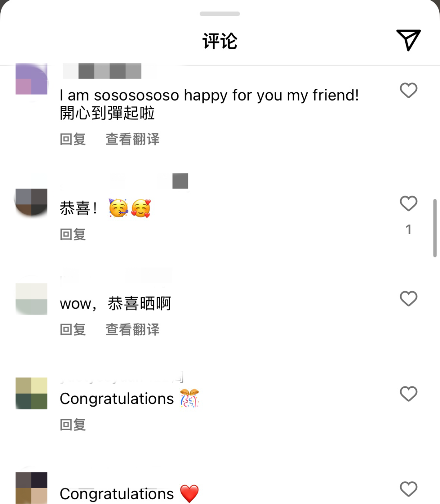Tap the share paper-plane icon

[x=408, y=40]
